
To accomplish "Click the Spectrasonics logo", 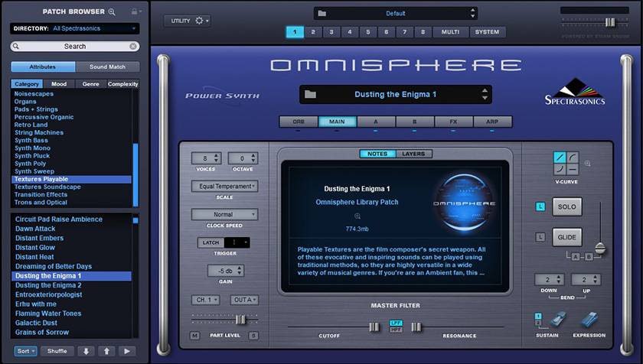I will pos(575,92).
